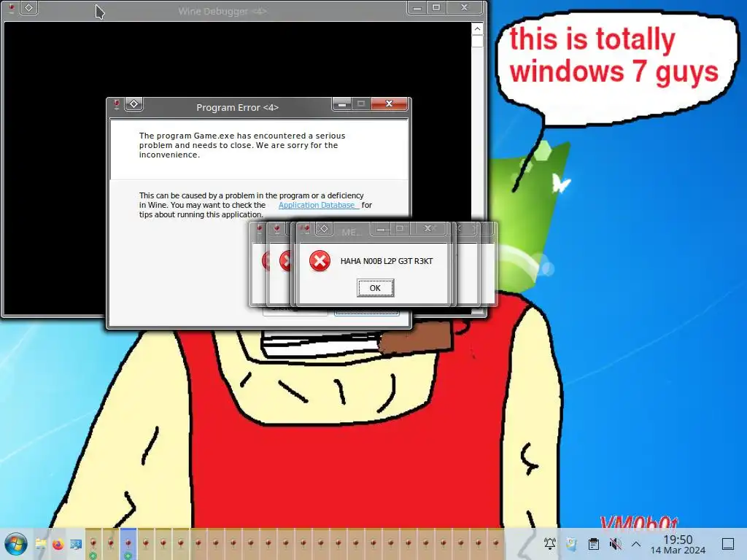Screen dimensions: 747x560
Task: Switch to the blue highlighted Wine taskbar entry
Action: click(128, 543)
